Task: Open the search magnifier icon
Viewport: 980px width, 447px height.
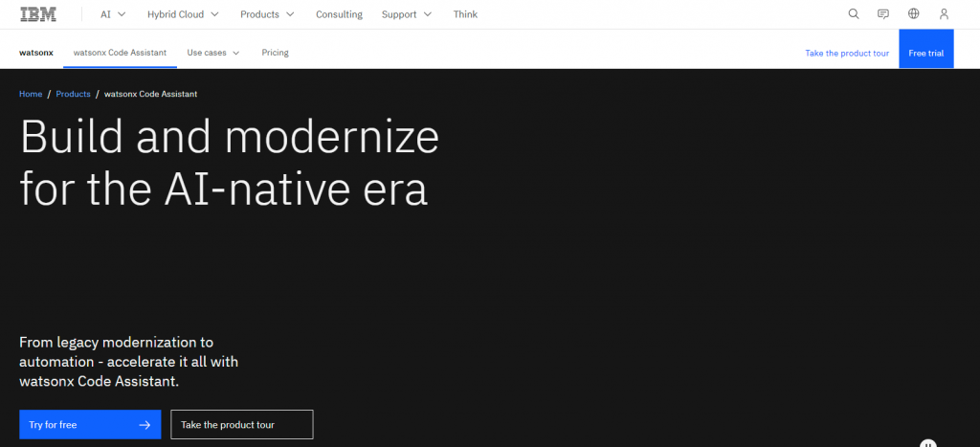Action: point(854,14)
